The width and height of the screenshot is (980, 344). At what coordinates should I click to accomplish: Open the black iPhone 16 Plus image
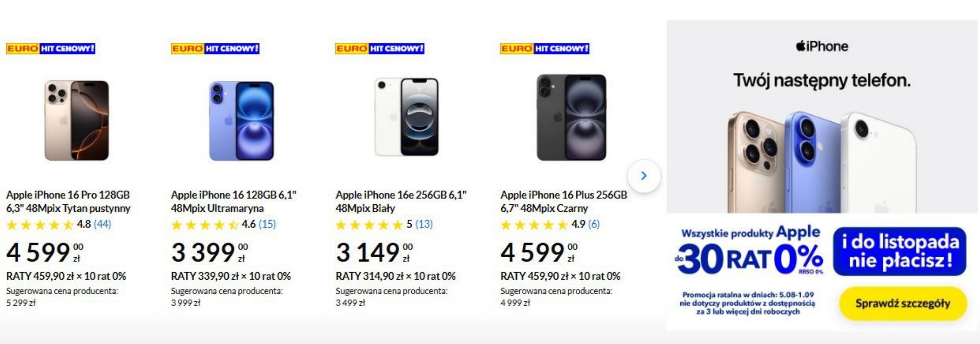click(571, 117)
